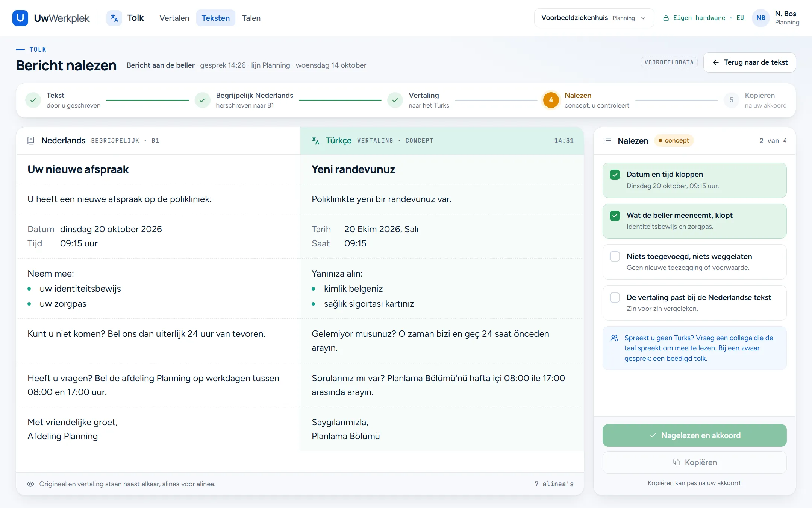
Task: Open the Voorbeeldziekenhuis Planning dropdown
Action: [594, 18]
